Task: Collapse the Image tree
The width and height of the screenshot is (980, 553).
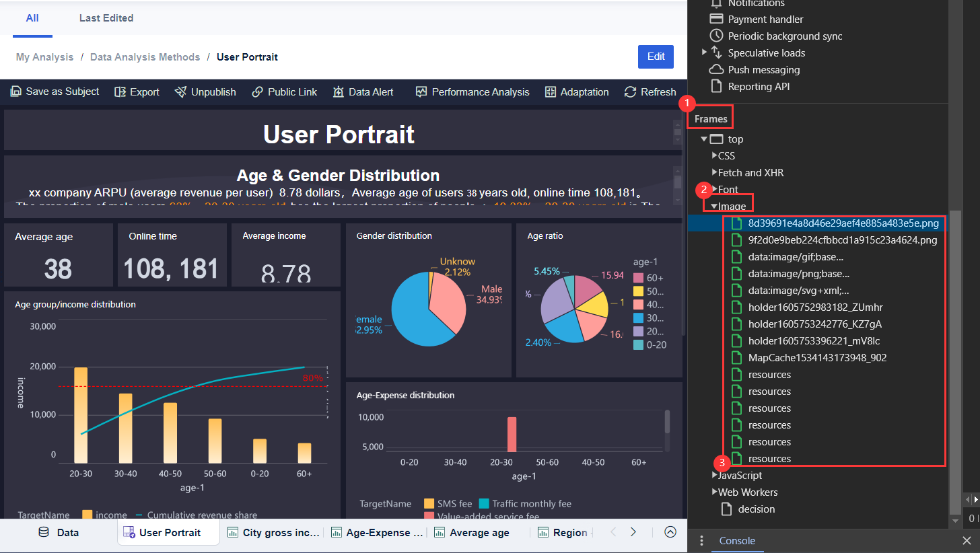Action: (x=714, y=206)
